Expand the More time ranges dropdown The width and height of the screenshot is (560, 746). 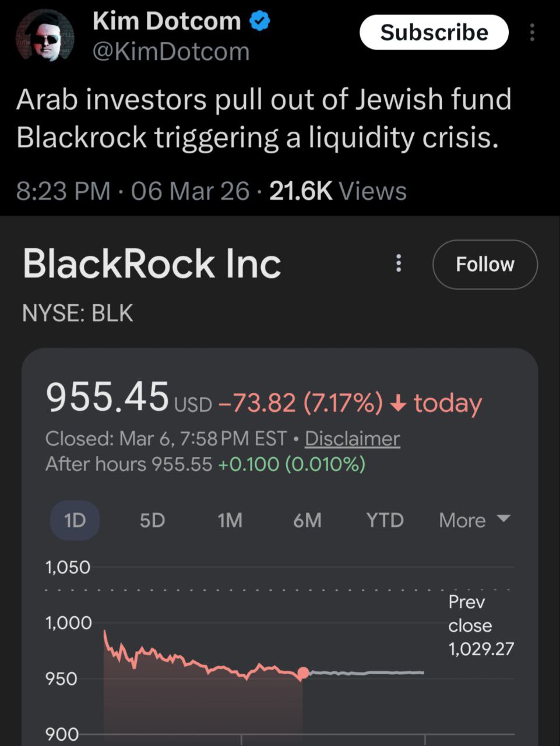474,520
